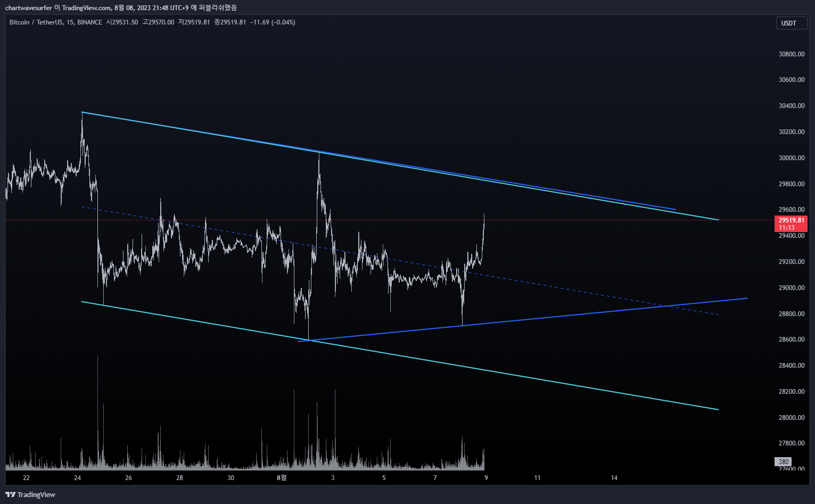Click the time axis label 24
The height and width of the screenshot is (504, 815).
[x=77, y=477]
